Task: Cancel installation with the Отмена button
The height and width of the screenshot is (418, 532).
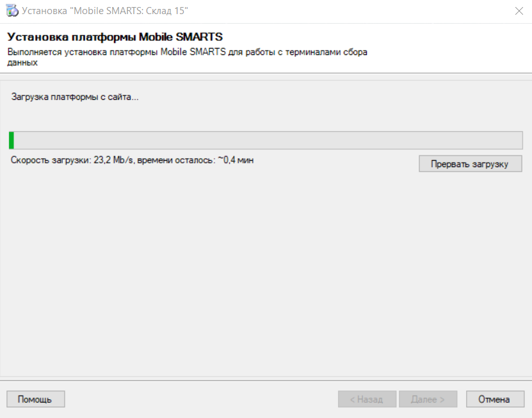Action: click(495, 399)
